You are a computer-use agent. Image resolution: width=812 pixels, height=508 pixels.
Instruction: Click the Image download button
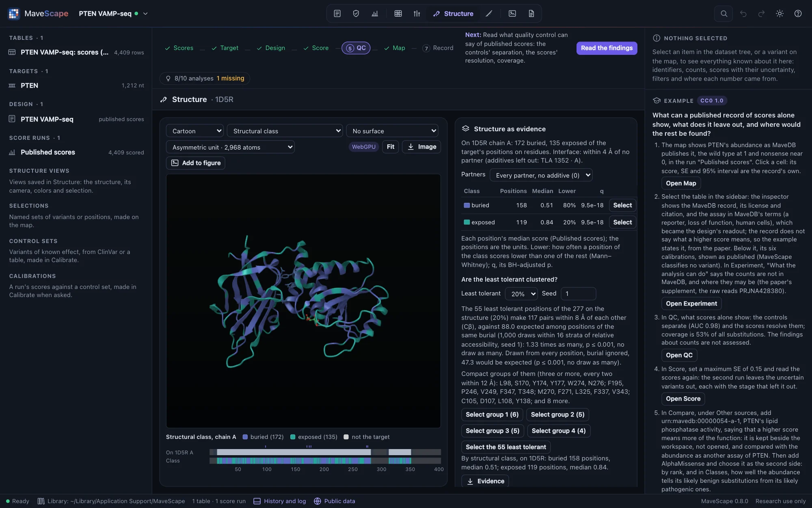(x=421, y=147)
